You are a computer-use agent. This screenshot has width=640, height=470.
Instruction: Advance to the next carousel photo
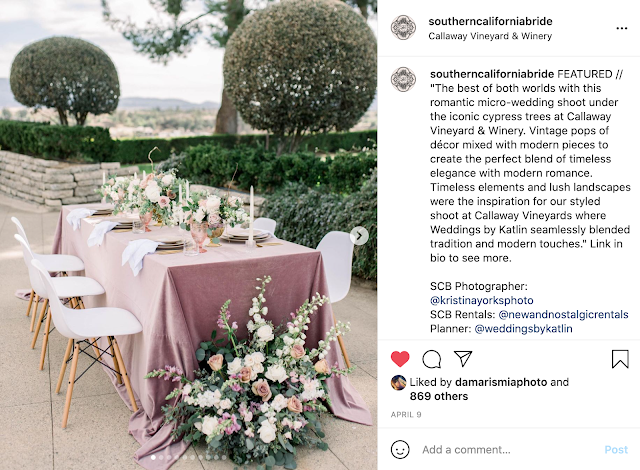click(x=359, y=236)
